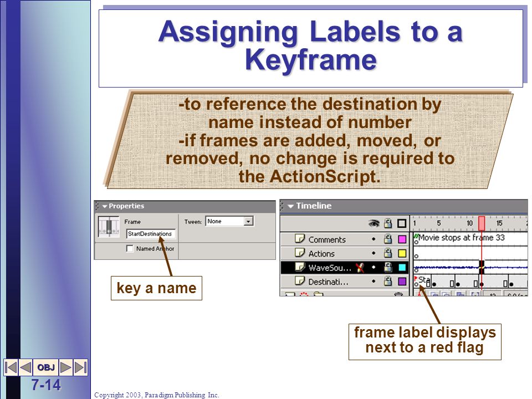
Task: Select the WaveSou... layer name
Action: (330, 268)
